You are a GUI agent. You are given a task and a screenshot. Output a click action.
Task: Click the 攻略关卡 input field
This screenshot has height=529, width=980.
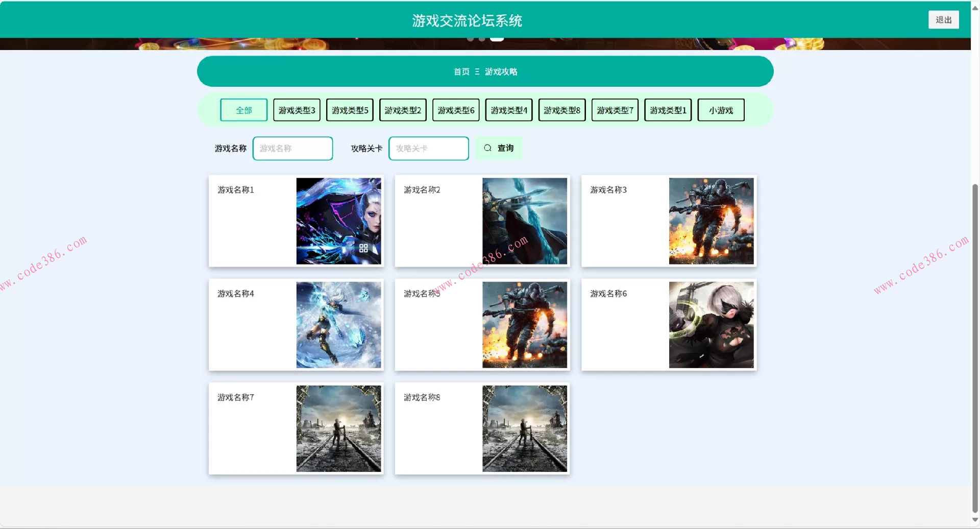pos(428,148)
